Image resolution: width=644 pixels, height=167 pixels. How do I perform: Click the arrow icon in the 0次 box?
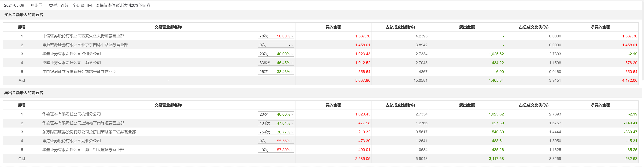pos(292,45)
